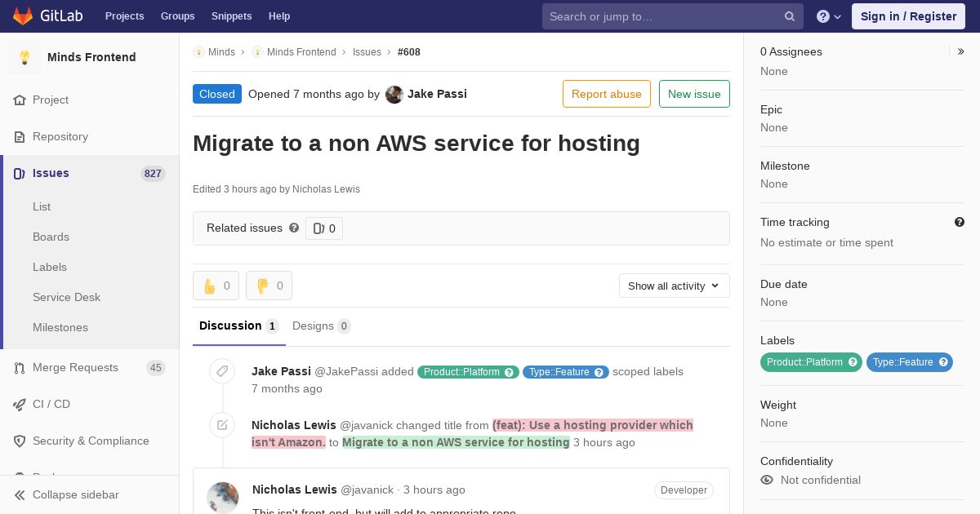Click the 45 merge requests badge
This screenshot has height=514, width=980.
tap(155, 368)
